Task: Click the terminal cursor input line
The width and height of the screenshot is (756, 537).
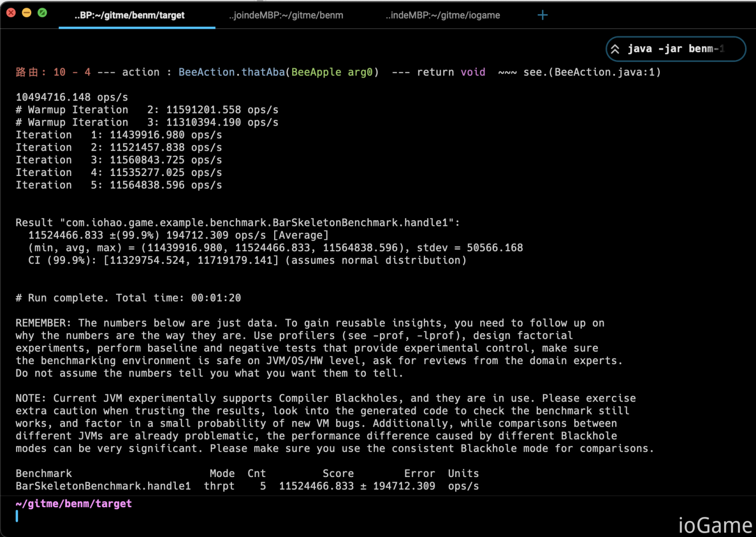Action: (x=17, y=516)
